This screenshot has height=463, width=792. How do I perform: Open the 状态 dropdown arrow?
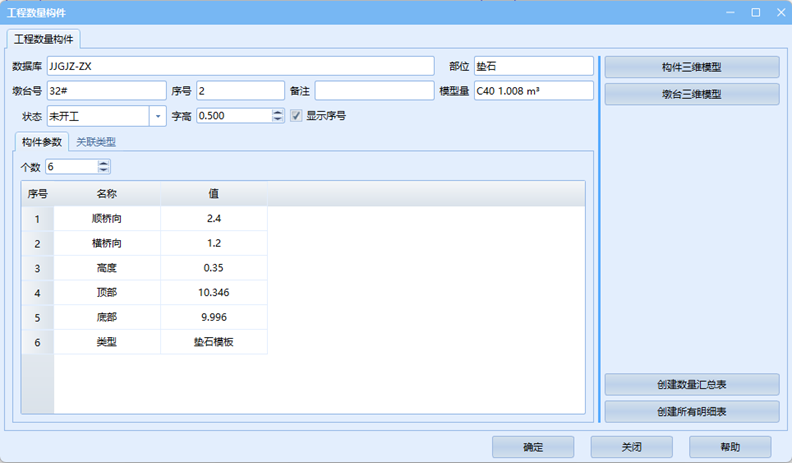(x=158, y=115)
